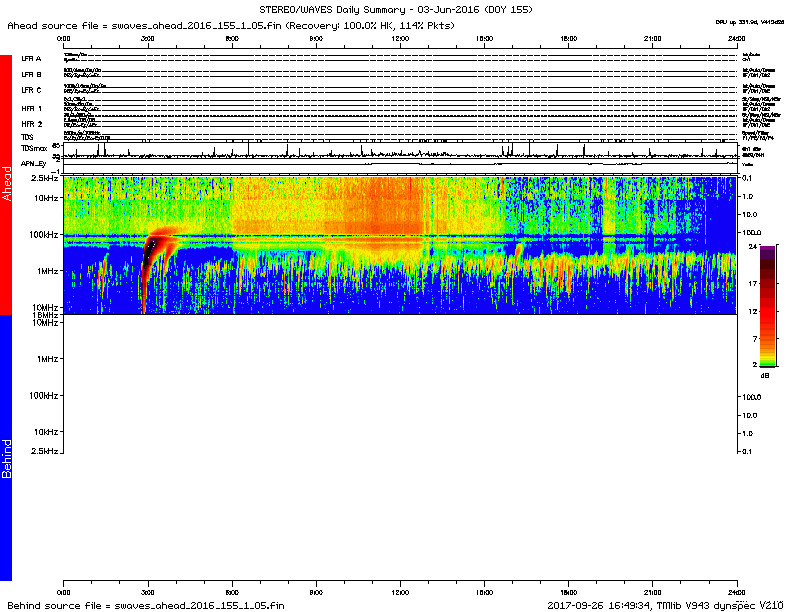792x612 pixels.
Task: Click the 0:00 tick on top time axis
Action: point(65,38)
